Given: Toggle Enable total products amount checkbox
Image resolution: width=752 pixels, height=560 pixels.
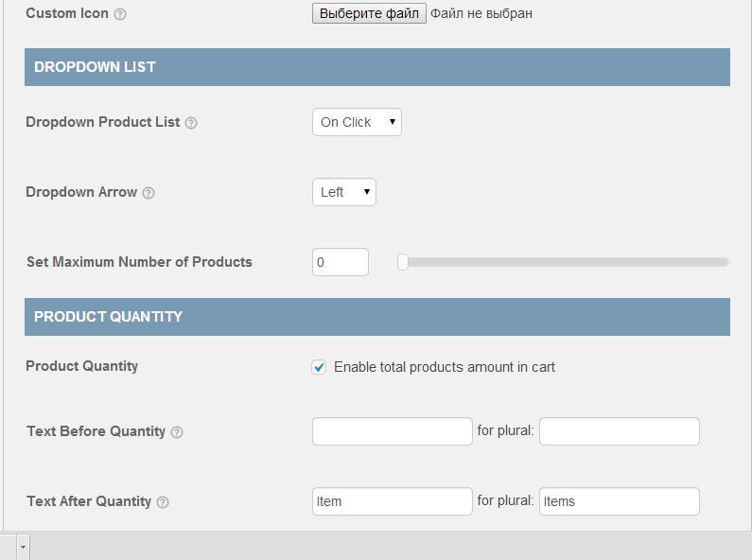Looking at the screenshot, I should (320, 367).
